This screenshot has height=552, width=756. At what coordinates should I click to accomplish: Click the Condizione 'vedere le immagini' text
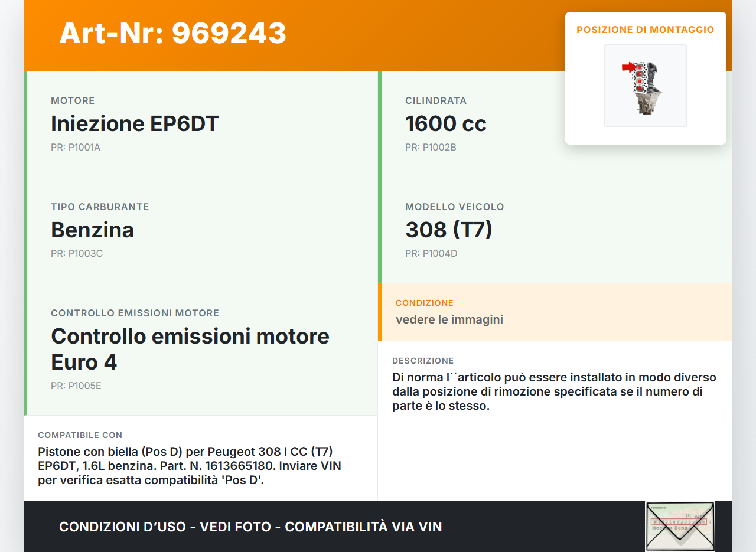point(449,319)
